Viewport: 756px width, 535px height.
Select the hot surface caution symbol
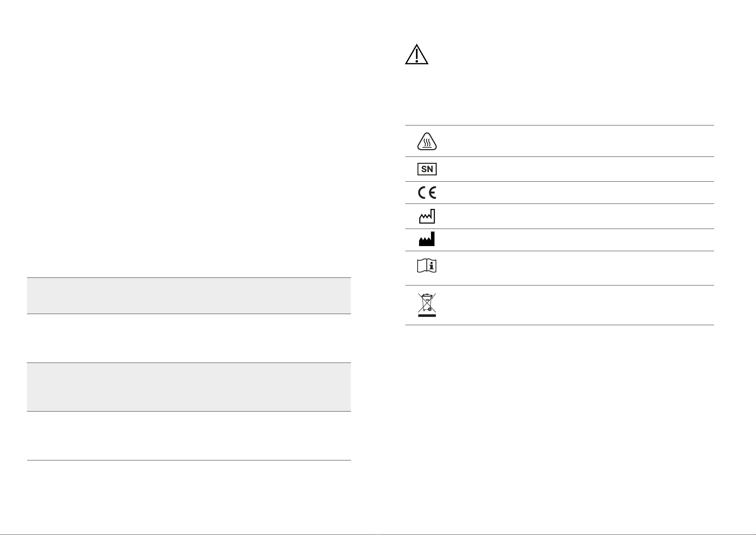(427, 141)
